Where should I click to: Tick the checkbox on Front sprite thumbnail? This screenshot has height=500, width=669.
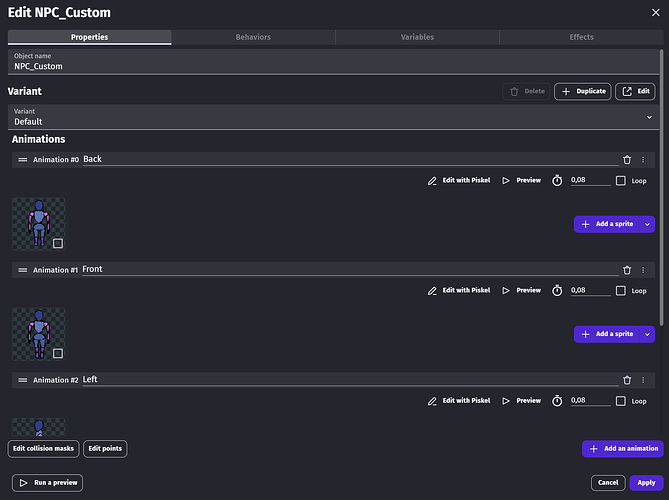(58, 354)
